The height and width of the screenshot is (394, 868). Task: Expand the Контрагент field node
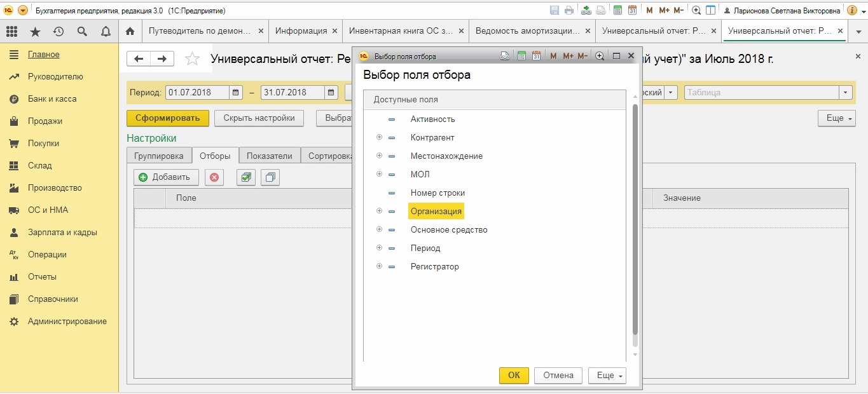[379, 137]
